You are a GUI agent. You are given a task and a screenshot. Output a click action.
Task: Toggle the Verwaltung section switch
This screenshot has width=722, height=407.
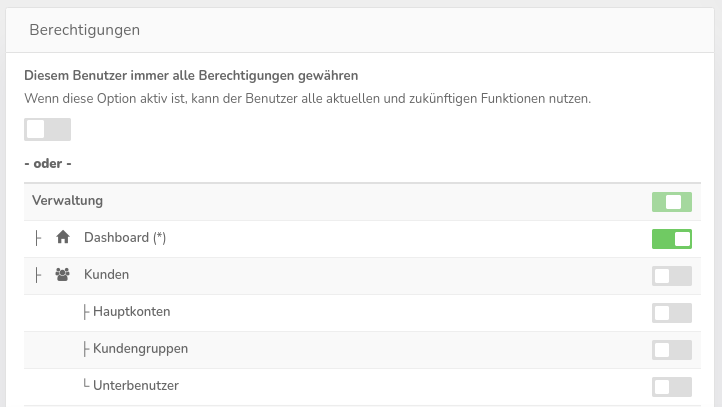pos(671,202)
